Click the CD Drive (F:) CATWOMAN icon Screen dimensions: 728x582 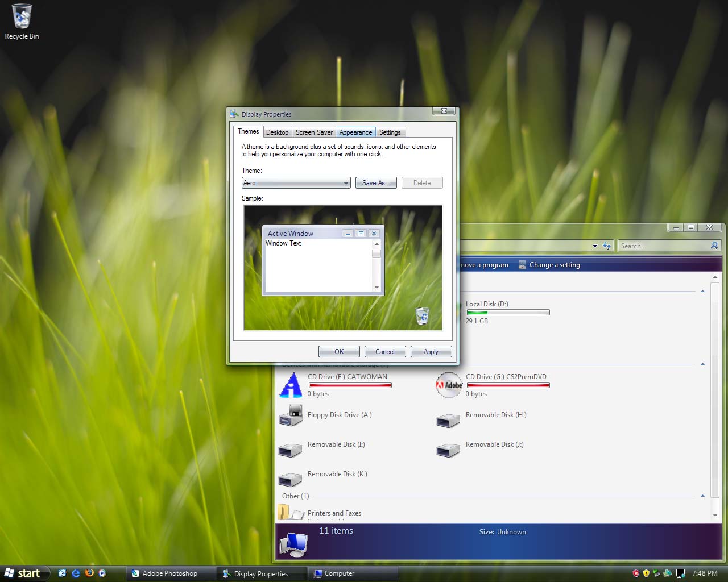click(x=291, y=385)
